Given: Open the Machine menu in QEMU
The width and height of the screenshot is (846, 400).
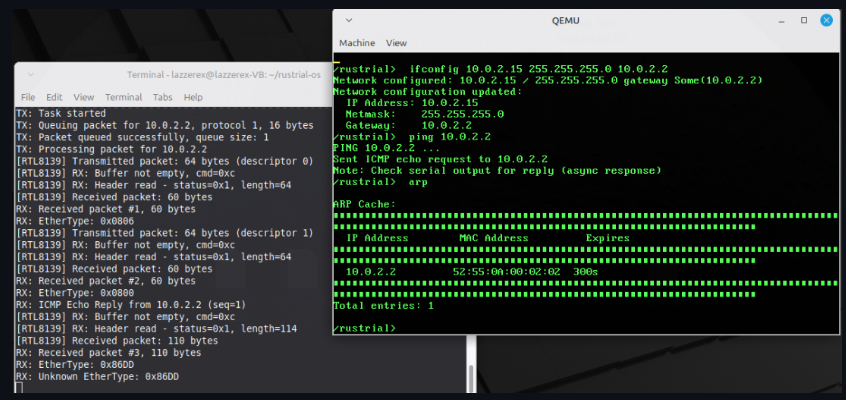Looking at the screenshot, I should pyautogui.click(x=357, y=43).
